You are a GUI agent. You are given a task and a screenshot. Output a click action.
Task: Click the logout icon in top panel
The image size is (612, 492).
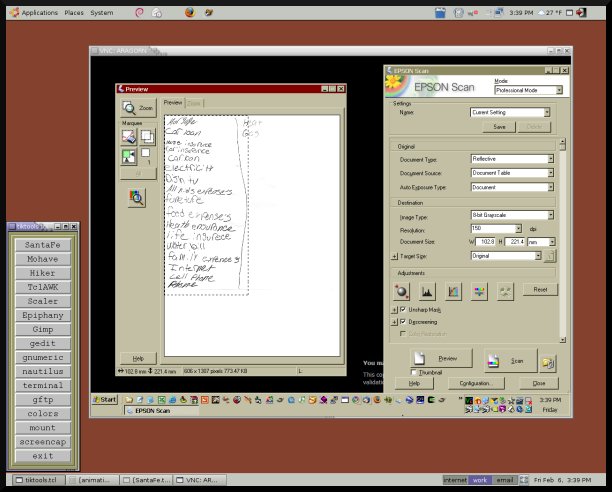click(581, 12)
